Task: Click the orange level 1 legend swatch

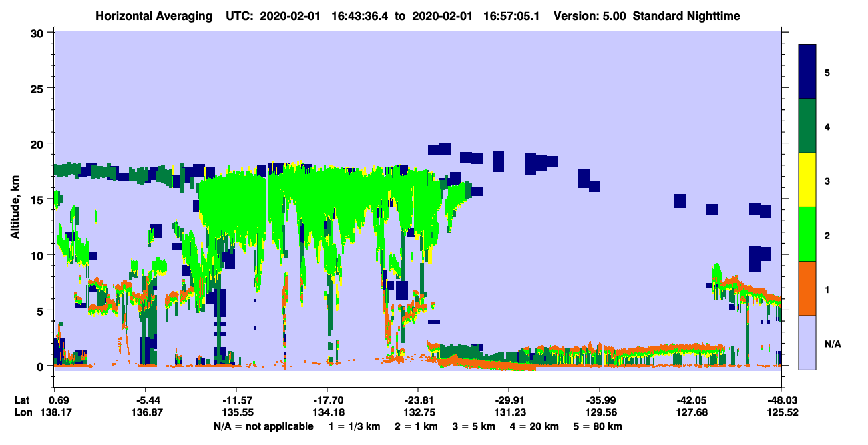Action: [x=807, y=288]
